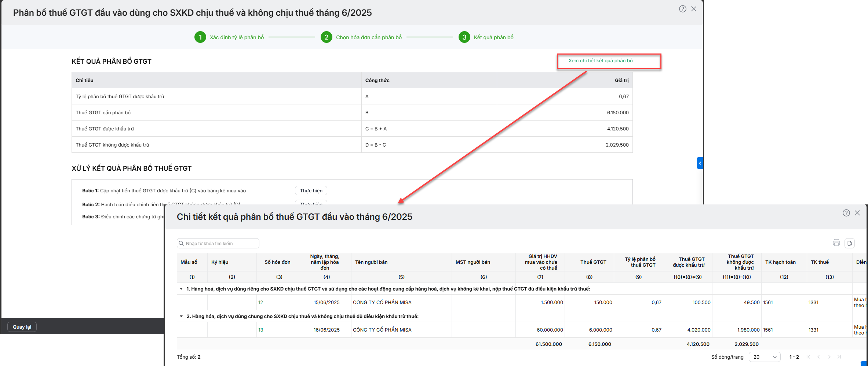Viewport: 868px width, 366px height.
Task: Select value 1.500.000 in invoice 12 row
Action: point(552,302)
